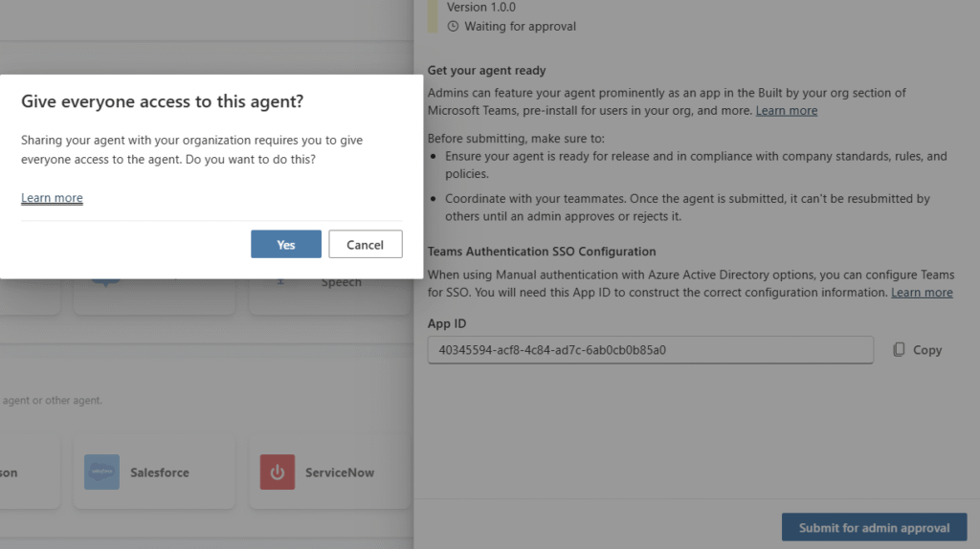Screen dimensions: 980x549
Task: Click the clipboard copy icon
Action: point(899,350)
